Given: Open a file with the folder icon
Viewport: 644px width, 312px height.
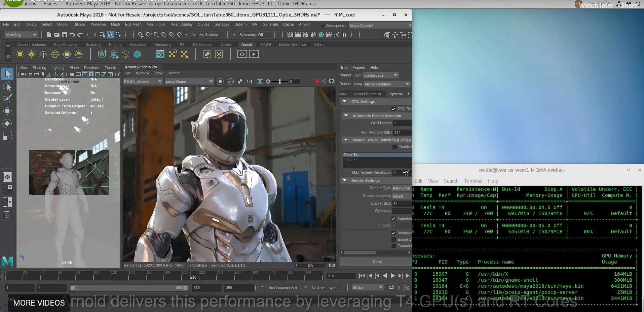Looking at the screenshot, I should click(56, 34).
